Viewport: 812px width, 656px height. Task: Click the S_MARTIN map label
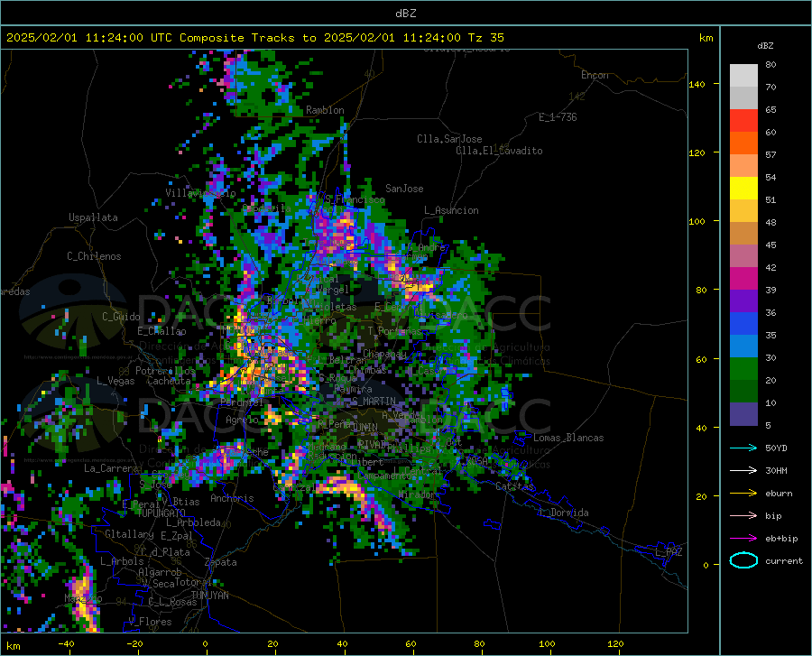(374, 402)
